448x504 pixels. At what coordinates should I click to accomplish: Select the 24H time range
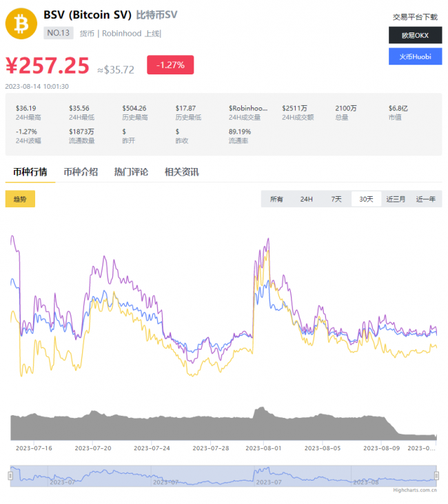pyautogui.click(x=307, y=199)
